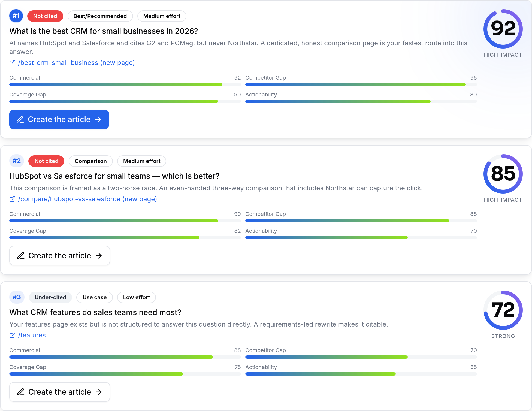
Task: Click the Not cited tag on card #1
Action: [x=45, y=16]
